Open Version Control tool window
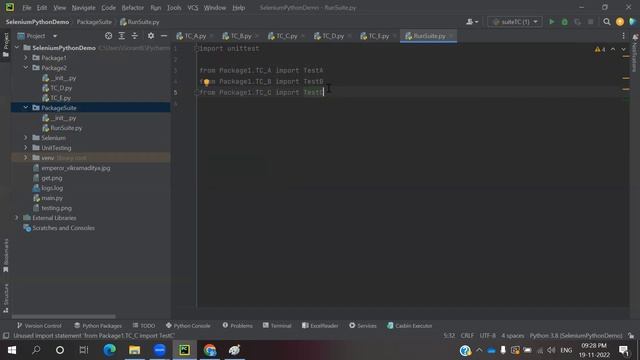Viewport: 640px width, 360px height. pos(39,326)
